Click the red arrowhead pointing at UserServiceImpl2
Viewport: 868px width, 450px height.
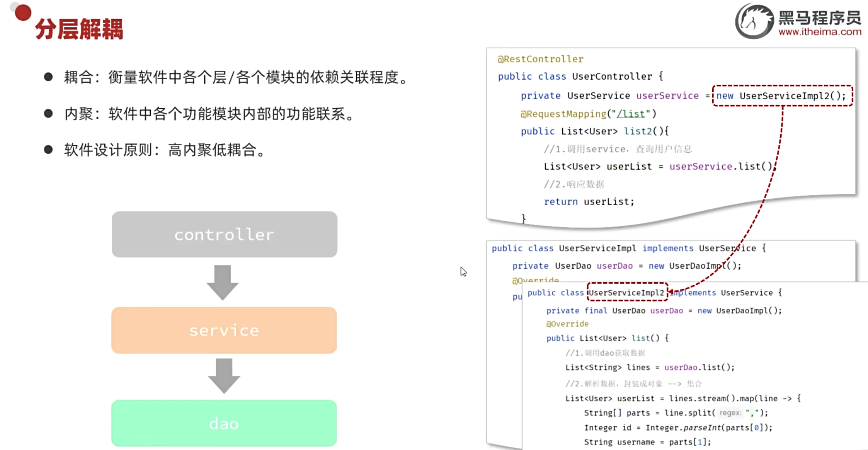(671, 291)
